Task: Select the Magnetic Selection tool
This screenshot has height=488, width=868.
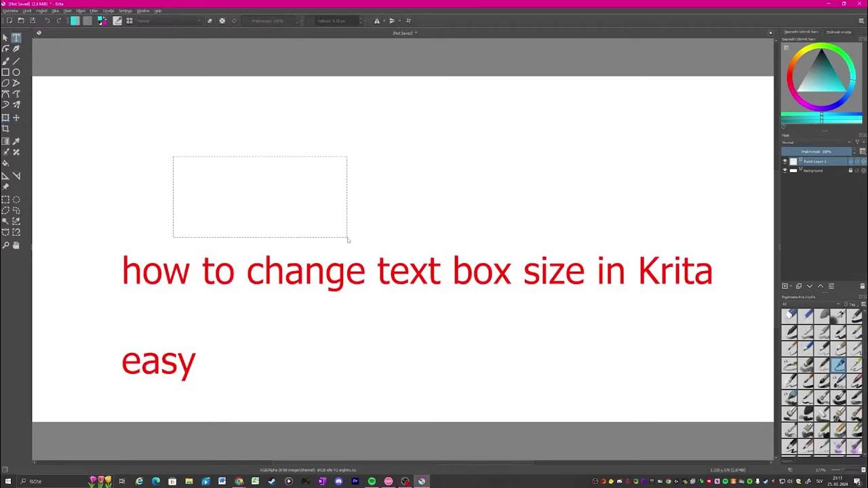Action: [16, 232]
